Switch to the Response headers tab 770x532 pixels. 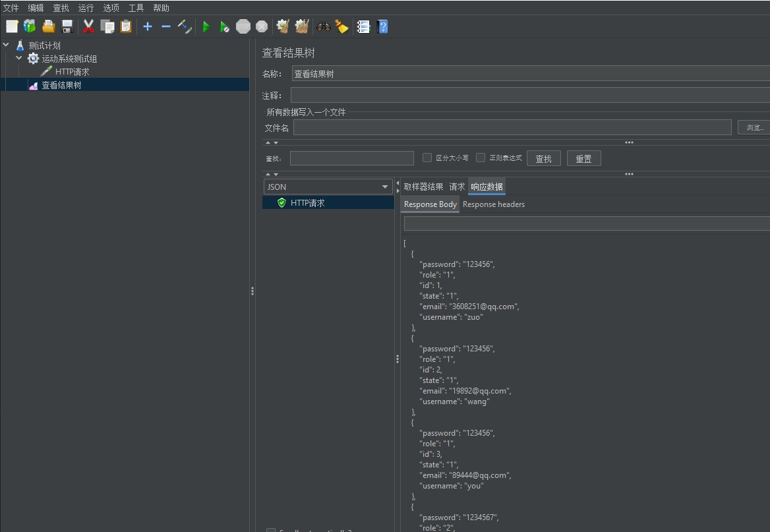click(494, 204)
